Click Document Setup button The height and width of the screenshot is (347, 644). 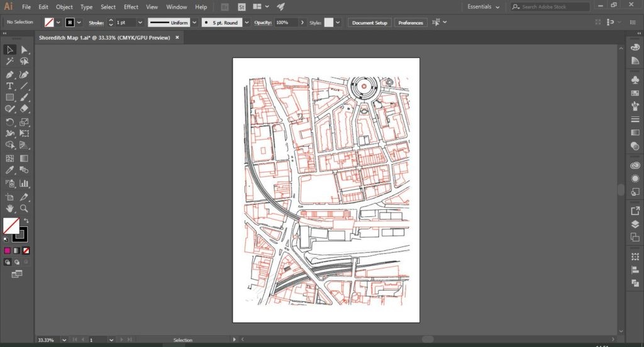tap(370, 23)
